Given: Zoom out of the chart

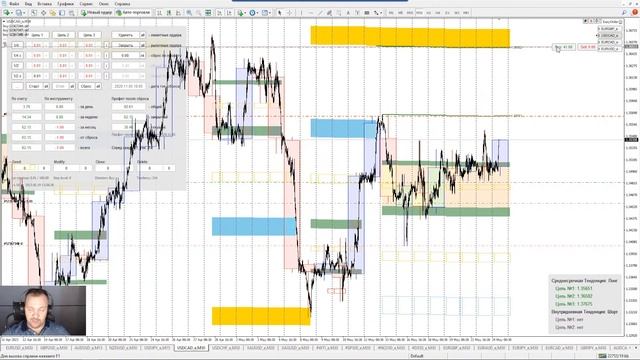Looking at the screenshot, I should pos(198,13).
